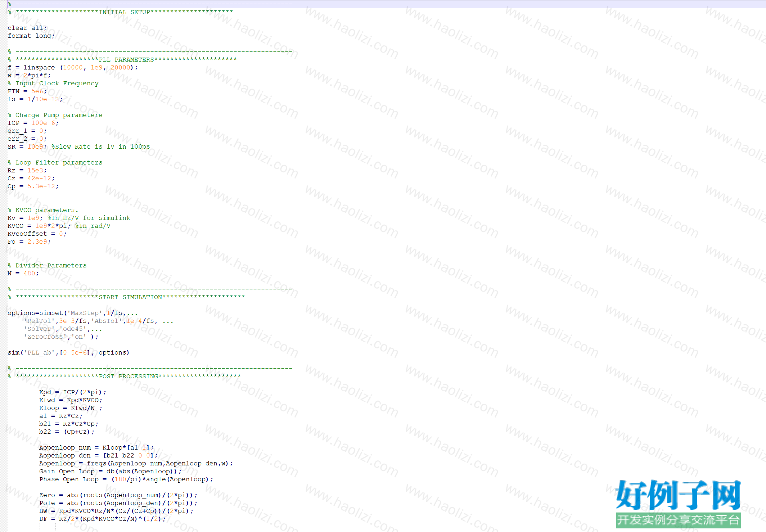The height and width of the screenshot is (532, 766).
Task: Click the 'Kloop = Kfwd/N ;' line
Action: pyautogui.click(x=71, y=408)
